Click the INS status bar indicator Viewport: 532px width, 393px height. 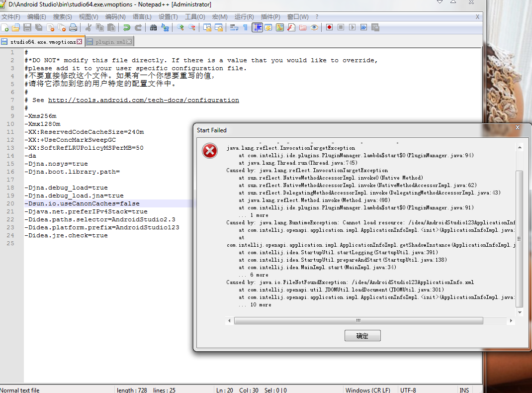point(464,390)
